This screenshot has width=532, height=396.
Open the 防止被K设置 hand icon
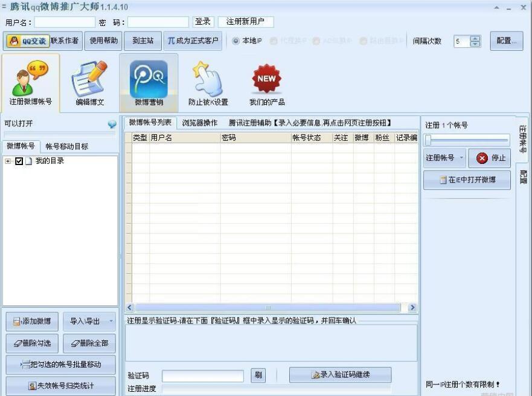point(208,83)
